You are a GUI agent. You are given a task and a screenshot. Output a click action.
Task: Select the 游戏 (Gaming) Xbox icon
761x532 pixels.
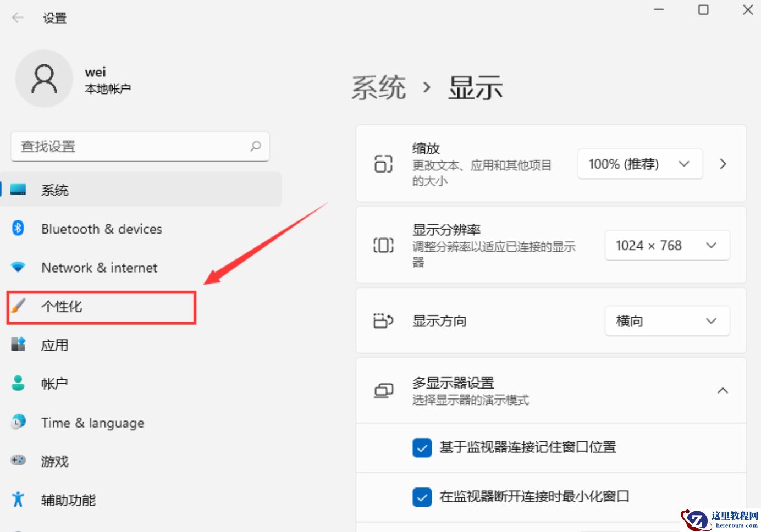pos(18,461)
